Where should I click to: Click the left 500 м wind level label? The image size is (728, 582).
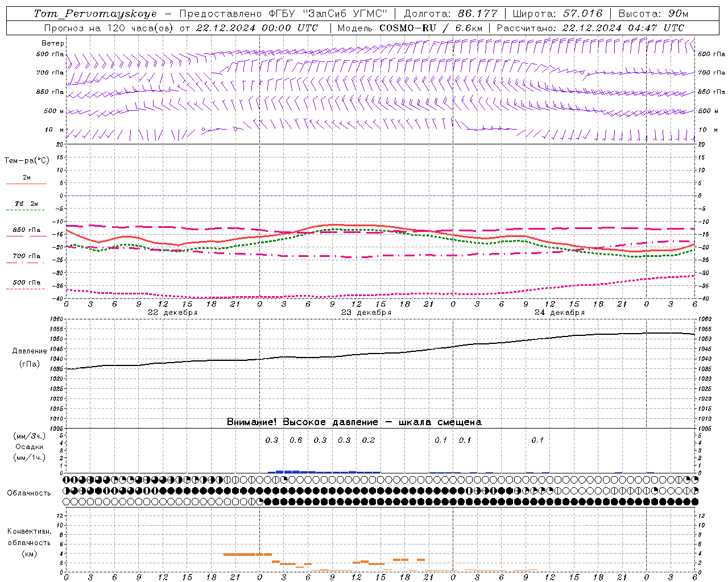point(54,111)
